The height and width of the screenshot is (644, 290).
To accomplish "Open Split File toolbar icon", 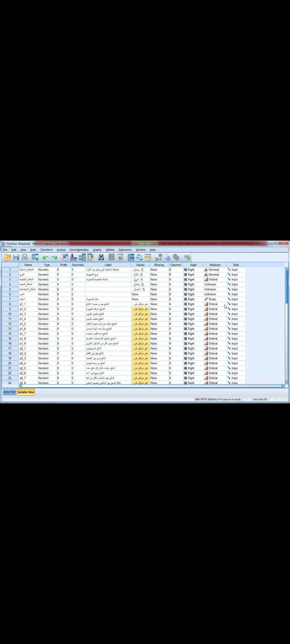I will coord(131,257).
